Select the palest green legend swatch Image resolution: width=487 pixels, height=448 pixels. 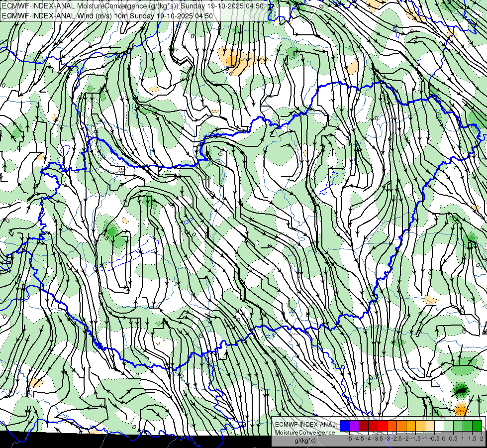(449, 426)
